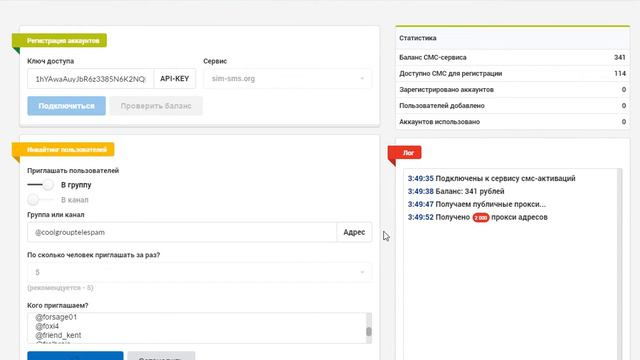Click the Кого приглашаем? label
The height and width of the screenshot is (360, 640).
pos(58,305)
